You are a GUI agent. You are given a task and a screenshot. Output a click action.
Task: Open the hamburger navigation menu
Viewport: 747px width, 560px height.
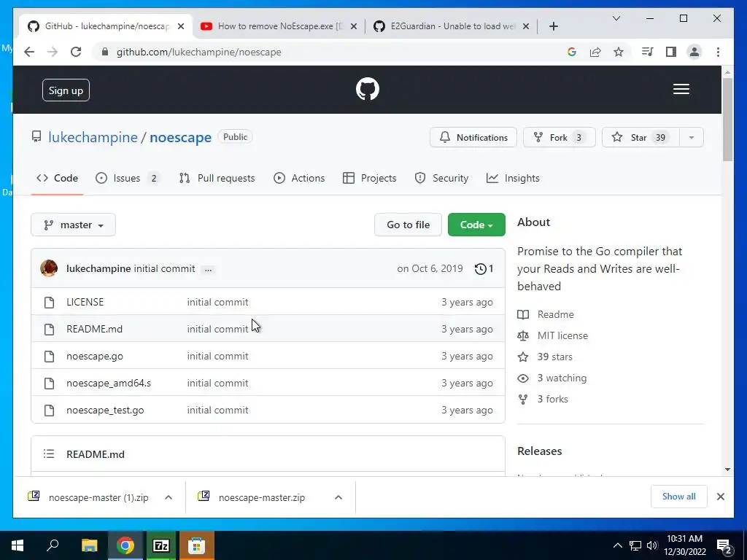click(681, 89)
